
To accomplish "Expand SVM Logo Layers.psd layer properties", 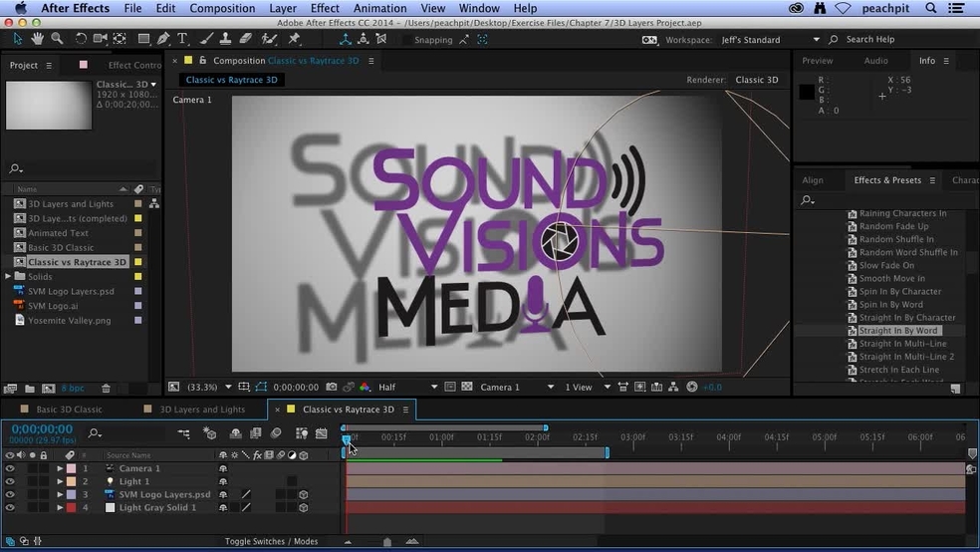I will pyautogui.click(x=60, y=494).
